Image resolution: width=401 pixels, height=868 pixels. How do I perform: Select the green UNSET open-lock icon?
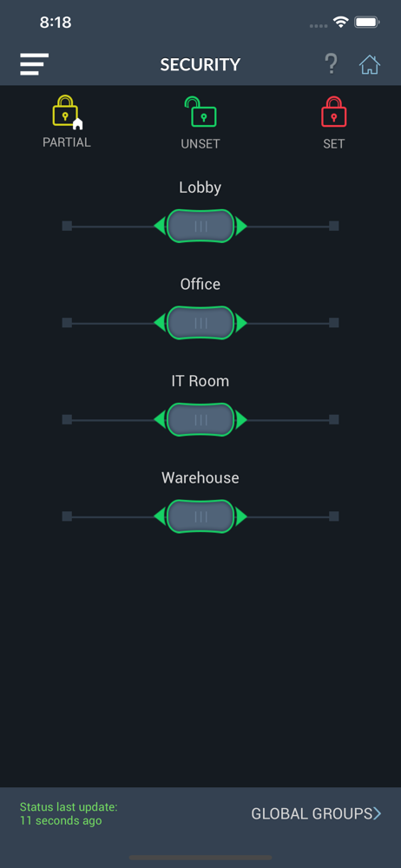tap(200, 112)
